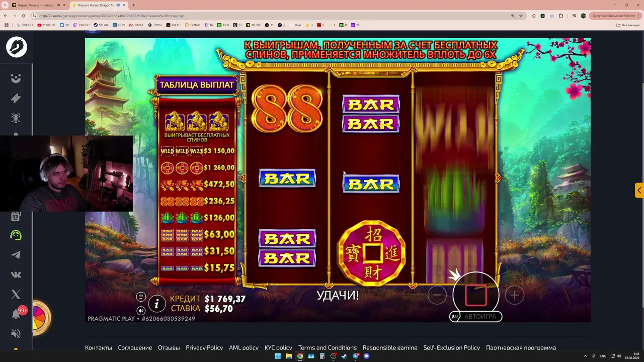644x362 pixels.
Task: Toggle the muted speaker icon in the sidebar
Action: (x=16, y=333)
